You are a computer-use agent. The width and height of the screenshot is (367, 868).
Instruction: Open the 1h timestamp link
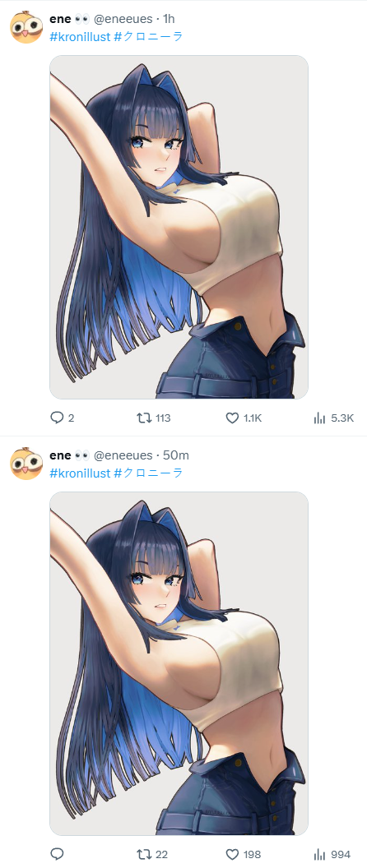tap(169, 19)
